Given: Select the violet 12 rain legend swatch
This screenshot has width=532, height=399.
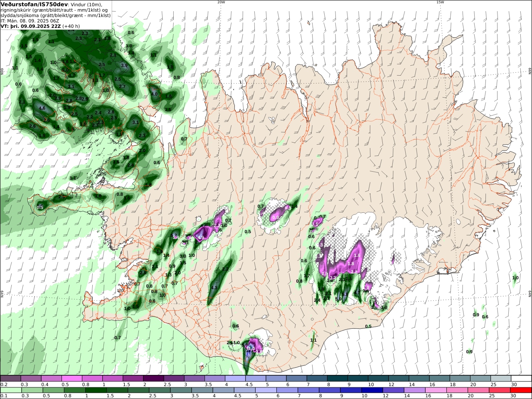Looking at the screenshot, I should [393, 390].
